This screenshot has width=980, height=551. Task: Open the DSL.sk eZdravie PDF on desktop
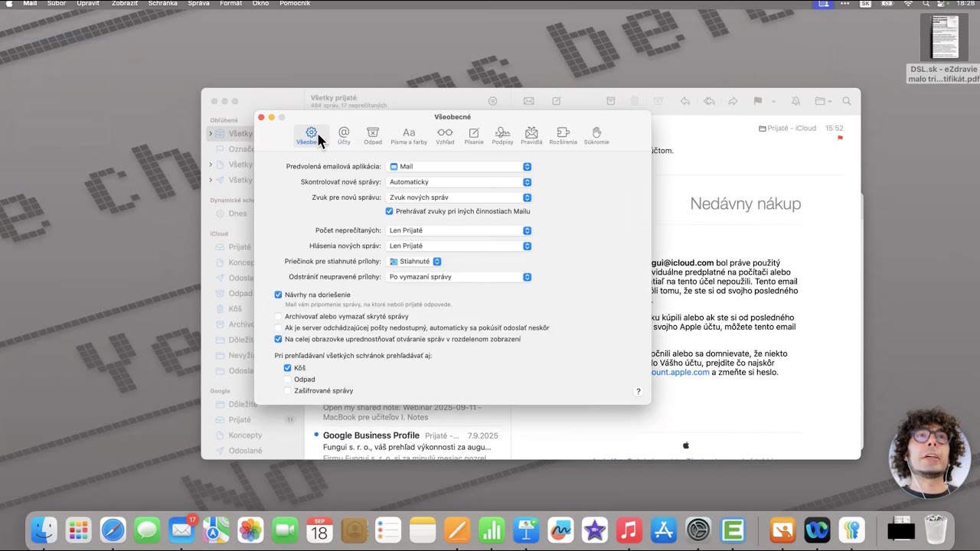tap(944, 49)
